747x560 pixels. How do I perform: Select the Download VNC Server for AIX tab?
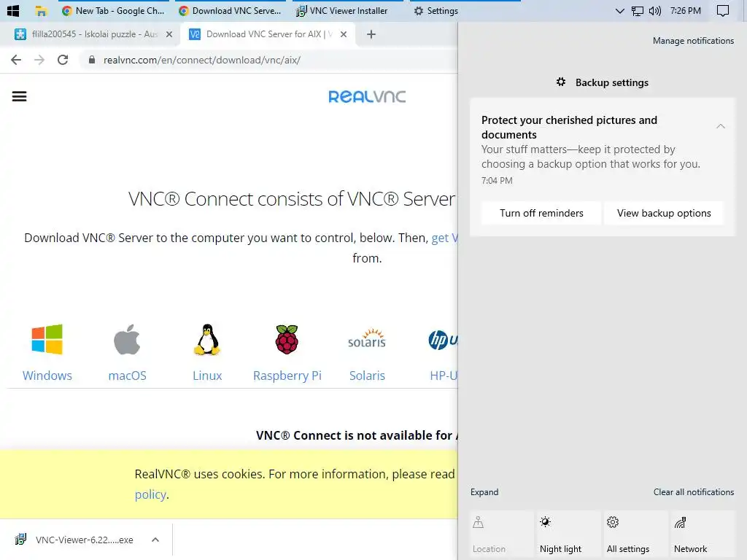268,34
